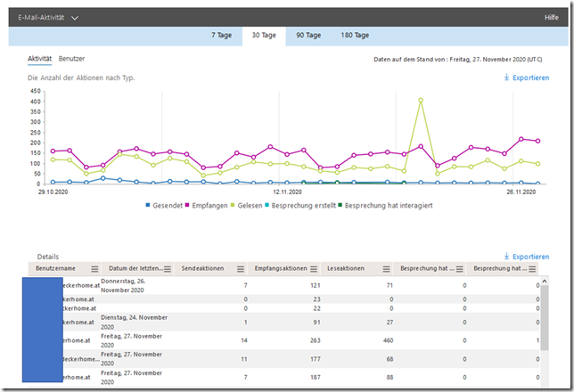574x392 pixels.
Task: Click the Gelesen peak data point near 400
Action: click(x=421, y=100)
